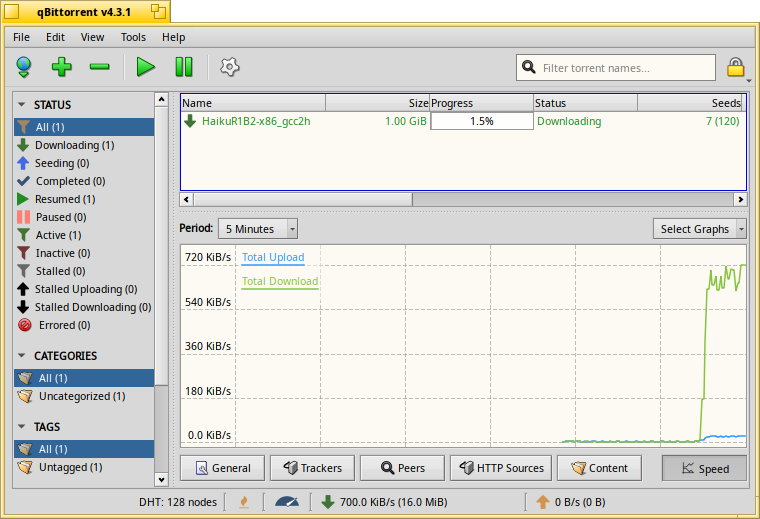
Task: Remove selected torrent with green minus icon
Action: [99, 67]
